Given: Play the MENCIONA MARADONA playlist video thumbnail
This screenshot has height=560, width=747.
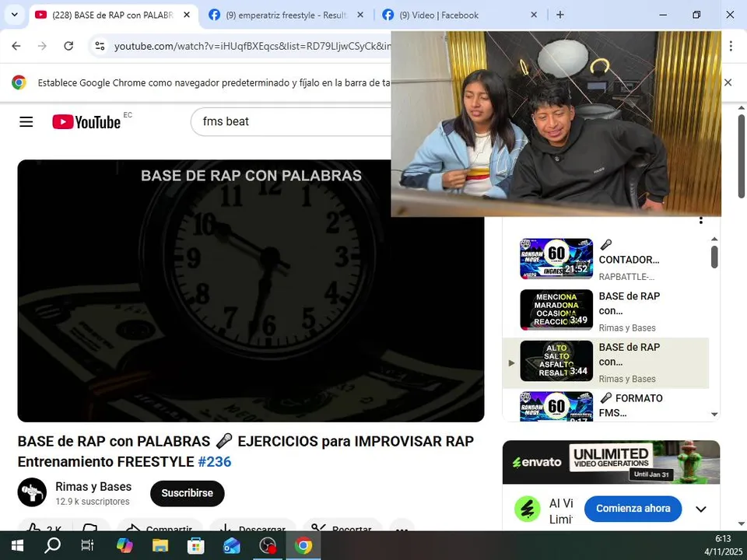Looking at the screenshot, I should point(556,310).
